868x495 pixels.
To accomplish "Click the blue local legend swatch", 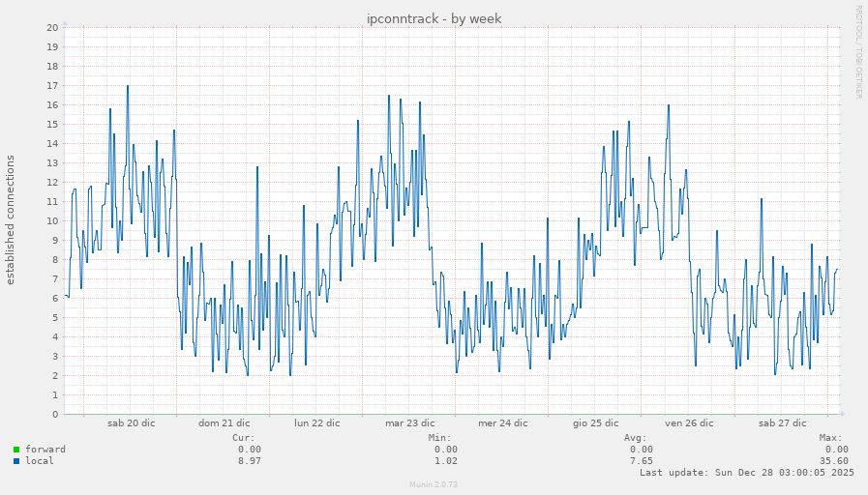I will (16, 461).
